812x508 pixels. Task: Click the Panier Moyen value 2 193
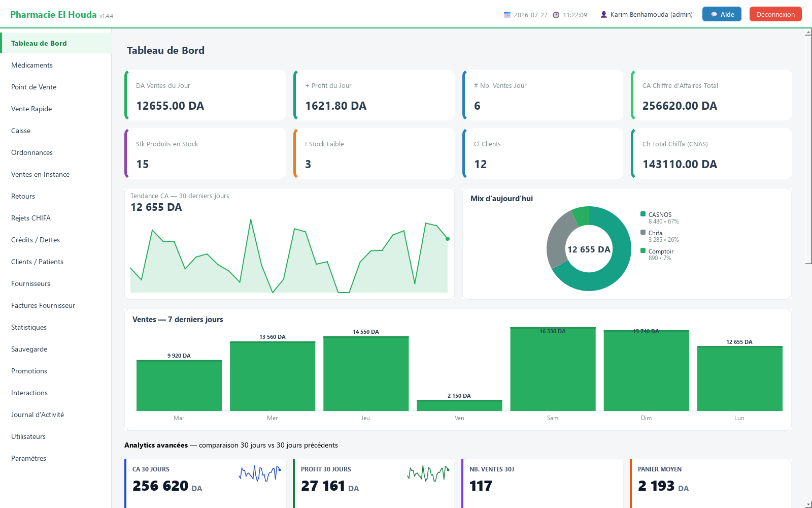(656, 486)
